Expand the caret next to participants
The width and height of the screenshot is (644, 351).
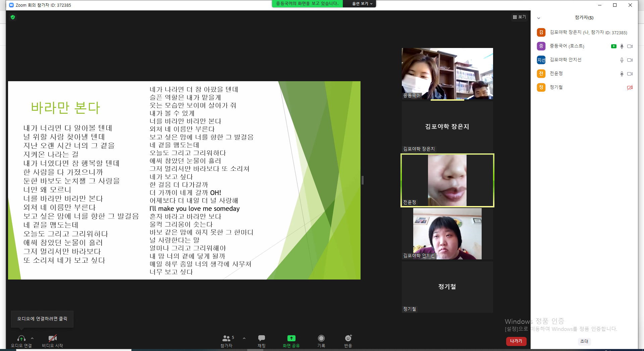pos(244,338)
